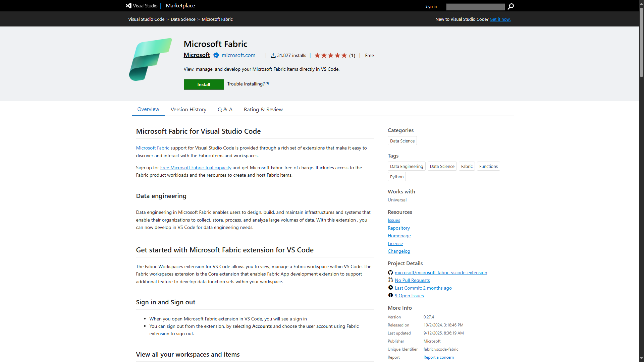Click the GitHub repository icon

(390, 273)
